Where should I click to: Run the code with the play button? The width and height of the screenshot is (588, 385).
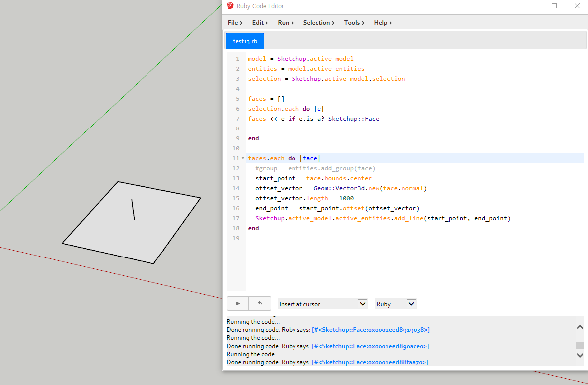tap(238, 304)
